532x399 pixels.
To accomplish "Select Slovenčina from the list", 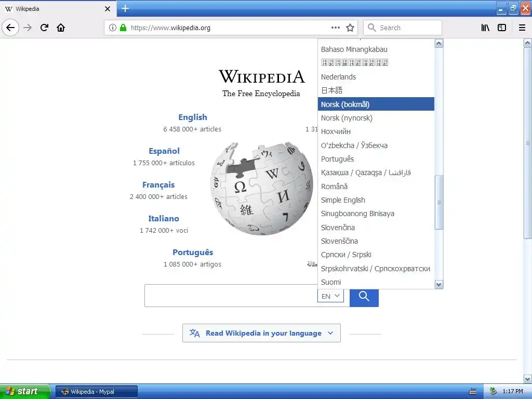I will [x=376, y=228].
